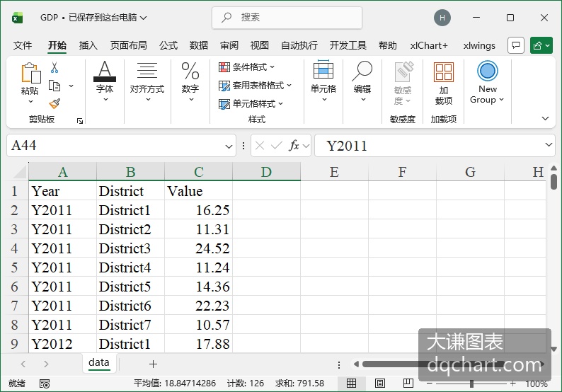Click next sheet navigation arrow
The width and height of the screenshot is (562, 392).
46,364
